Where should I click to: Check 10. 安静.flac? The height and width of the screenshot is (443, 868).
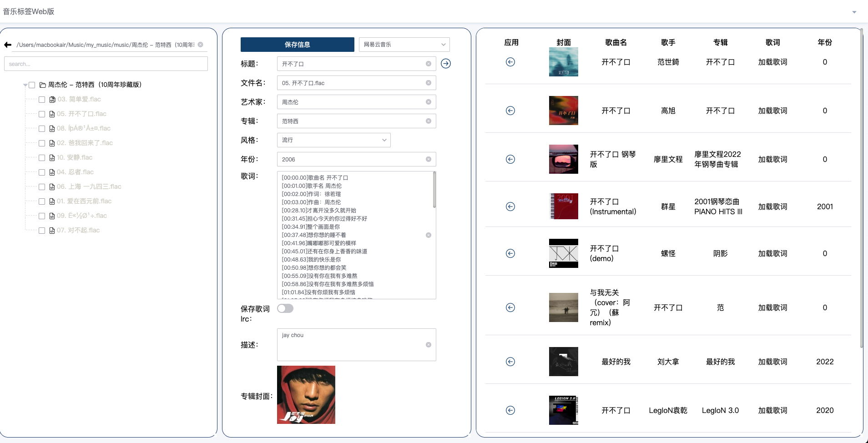pos(42,158)
